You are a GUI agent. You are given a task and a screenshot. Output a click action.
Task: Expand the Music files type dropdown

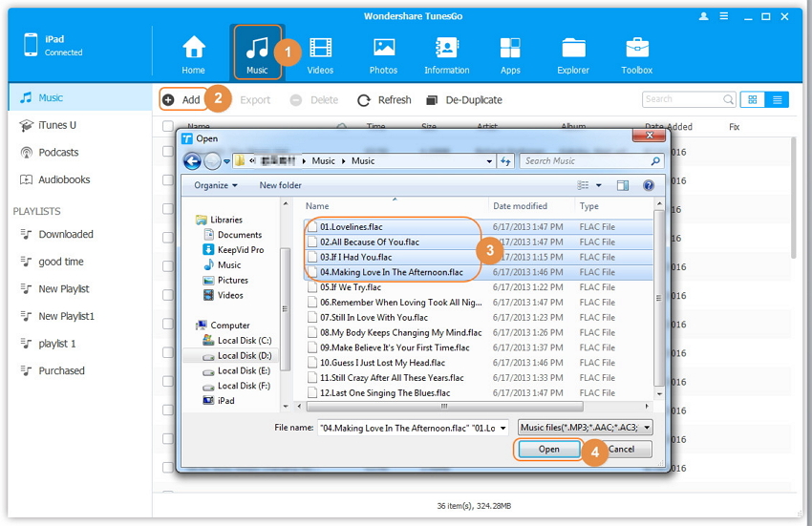coord(647,428)
